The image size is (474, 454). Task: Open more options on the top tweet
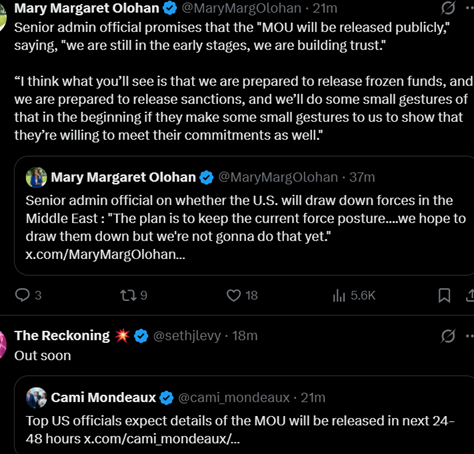[470, 8]
